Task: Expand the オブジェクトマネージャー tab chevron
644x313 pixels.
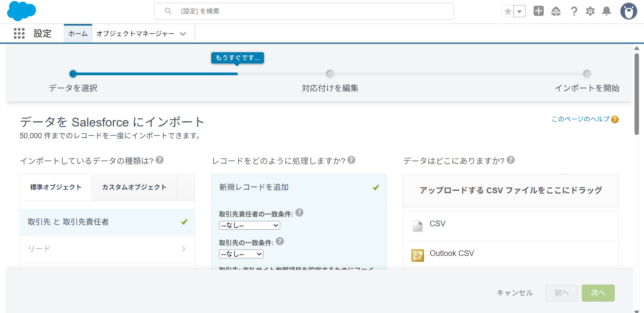Action: (x=183, y=34)
